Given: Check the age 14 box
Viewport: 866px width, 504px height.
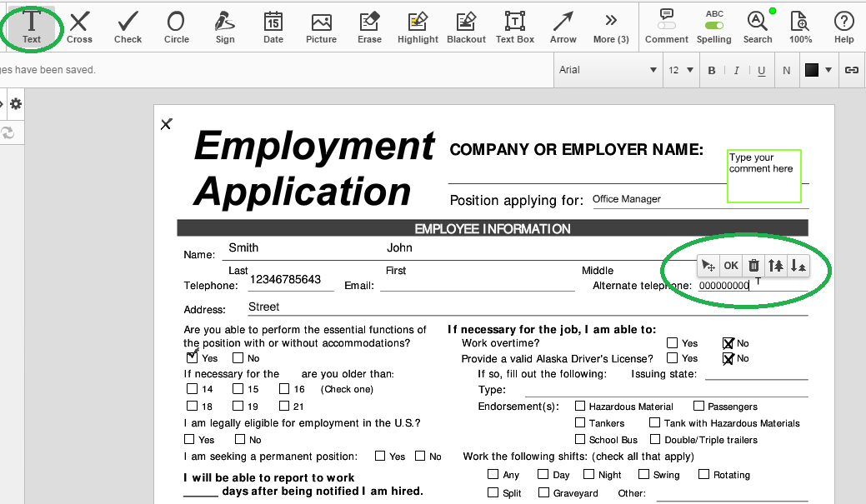Looking at the screenshot, I should [x=192, y=389].
